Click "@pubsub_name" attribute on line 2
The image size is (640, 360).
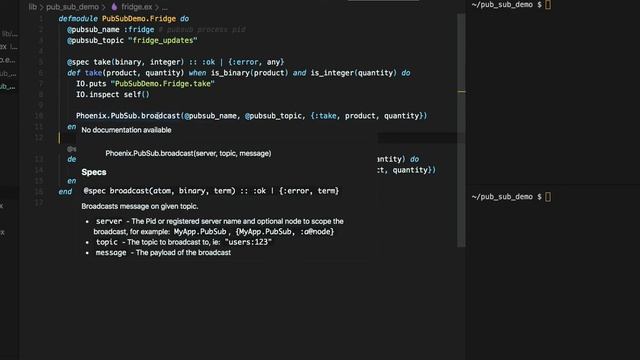pos(93,30)
